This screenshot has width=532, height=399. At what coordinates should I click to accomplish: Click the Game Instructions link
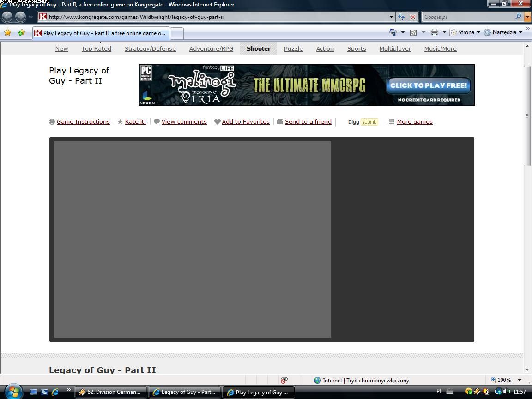[x=83, y=122]
